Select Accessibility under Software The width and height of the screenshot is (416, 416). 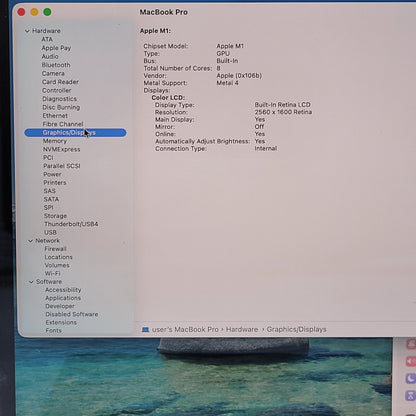[x=63, y=290]
